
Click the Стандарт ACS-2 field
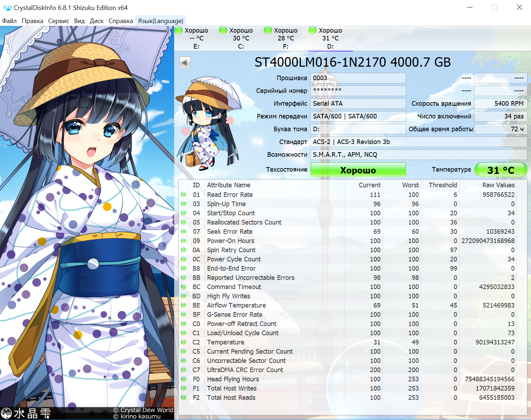419,142
